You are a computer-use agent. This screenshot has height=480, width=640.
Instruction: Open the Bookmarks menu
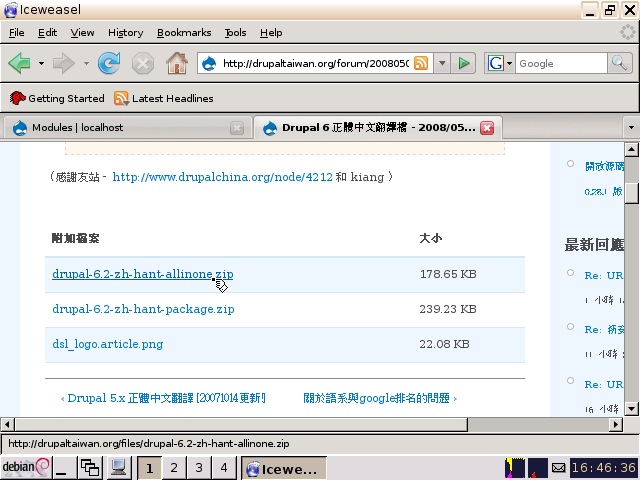[184, 33]
